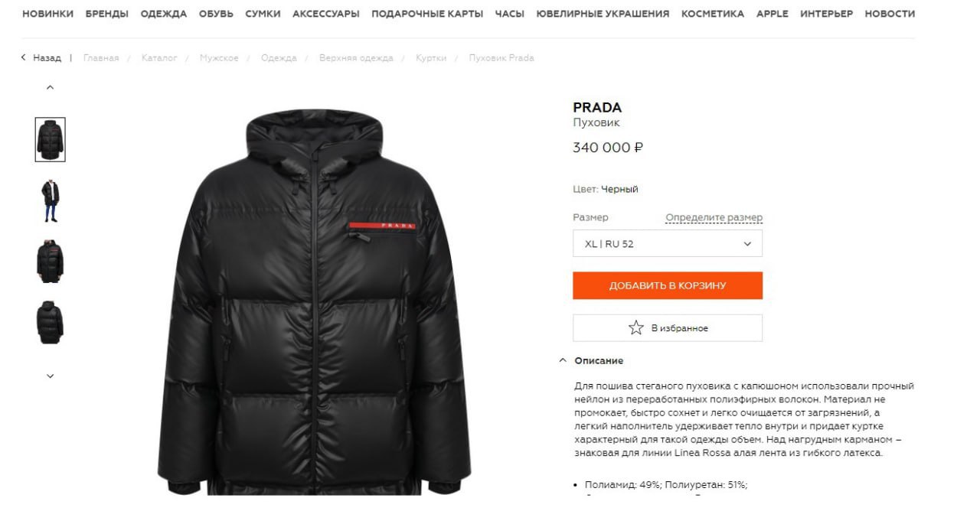Open the XL | RU 52 size dropdown
The image size is (980, 511).
[668, 244]
